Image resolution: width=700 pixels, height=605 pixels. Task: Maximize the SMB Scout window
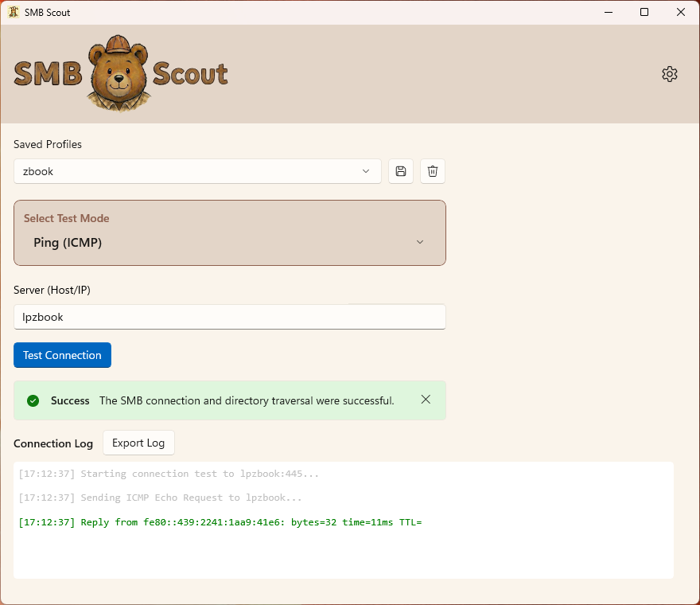pyautogui.click(x=644, y=12)
